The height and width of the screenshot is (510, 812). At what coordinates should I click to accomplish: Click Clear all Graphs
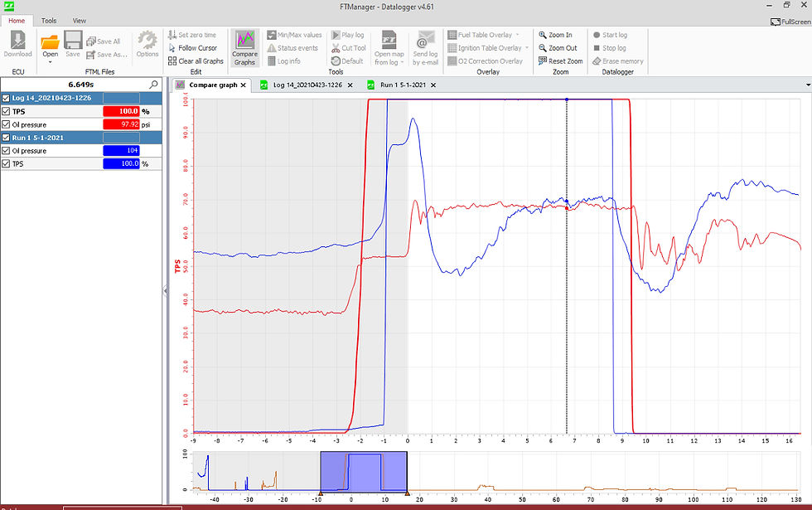coord(196,61)
